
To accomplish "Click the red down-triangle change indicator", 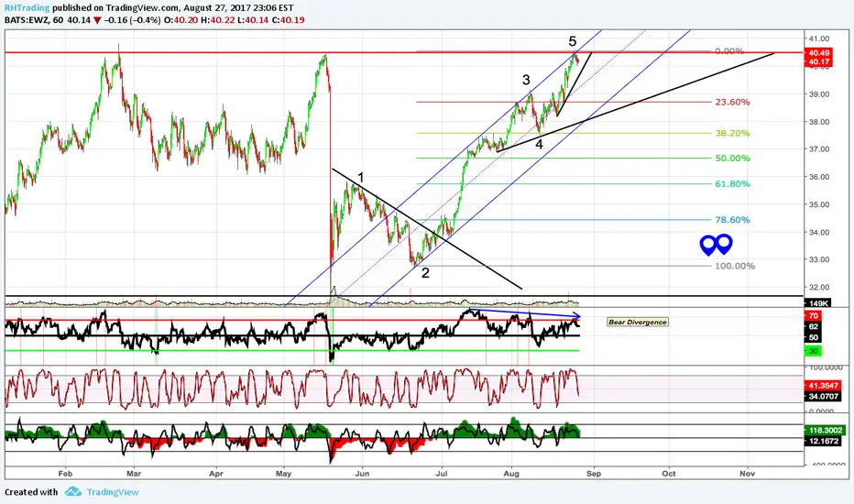I will 97,20.
